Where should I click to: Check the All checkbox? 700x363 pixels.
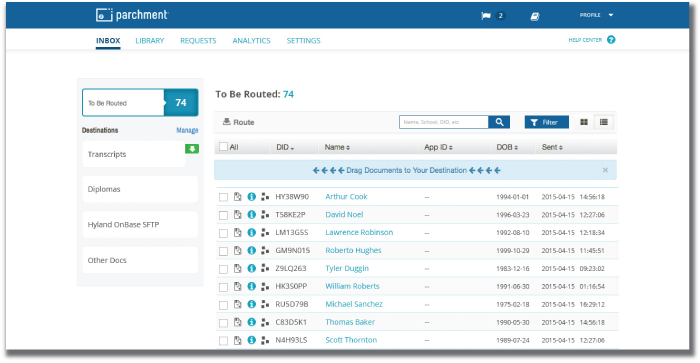pyautogui.click(x=224, y=146)
